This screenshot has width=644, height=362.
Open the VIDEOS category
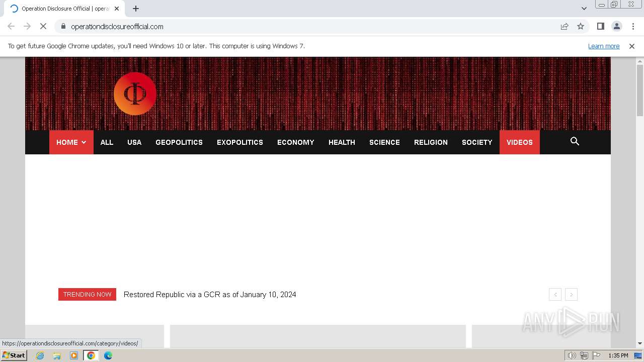tap(520, 142)
